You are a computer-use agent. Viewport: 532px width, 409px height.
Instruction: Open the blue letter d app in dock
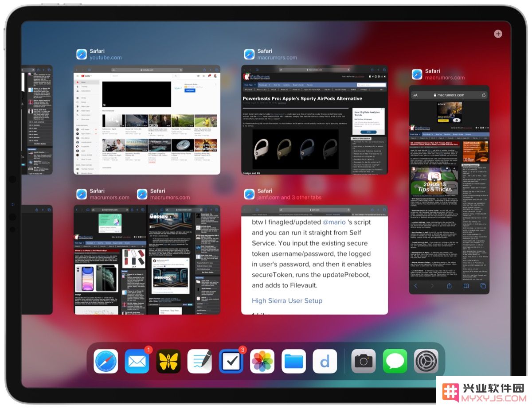pos(325,361)
